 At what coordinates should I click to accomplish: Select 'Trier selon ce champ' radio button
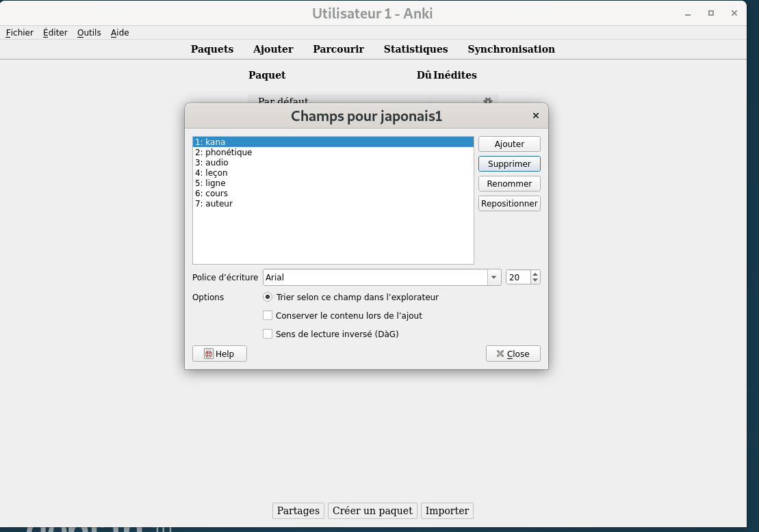click(268, 297)
